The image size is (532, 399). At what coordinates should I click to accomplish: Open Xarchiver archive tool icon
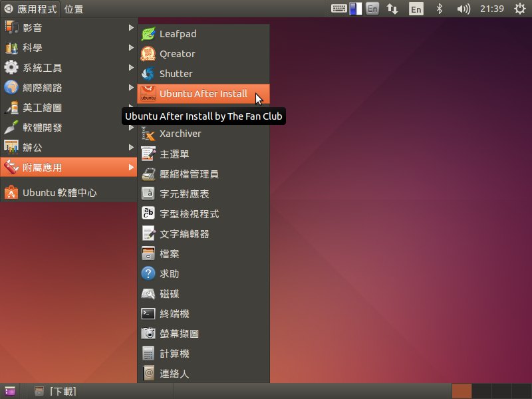(x=148, y=134)
